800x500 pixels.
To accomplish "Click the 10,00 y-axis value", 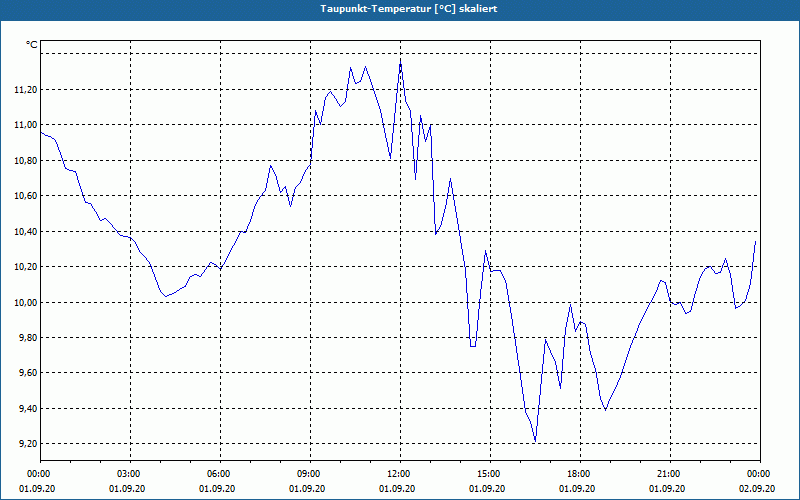I will (x=25, y=303).
